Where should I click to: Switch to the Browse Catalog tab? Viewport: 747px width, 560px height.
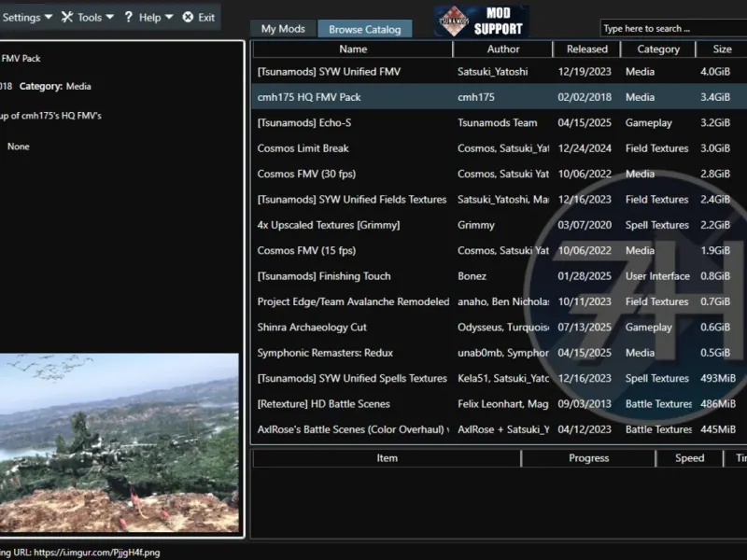click(x=364, y=29)
